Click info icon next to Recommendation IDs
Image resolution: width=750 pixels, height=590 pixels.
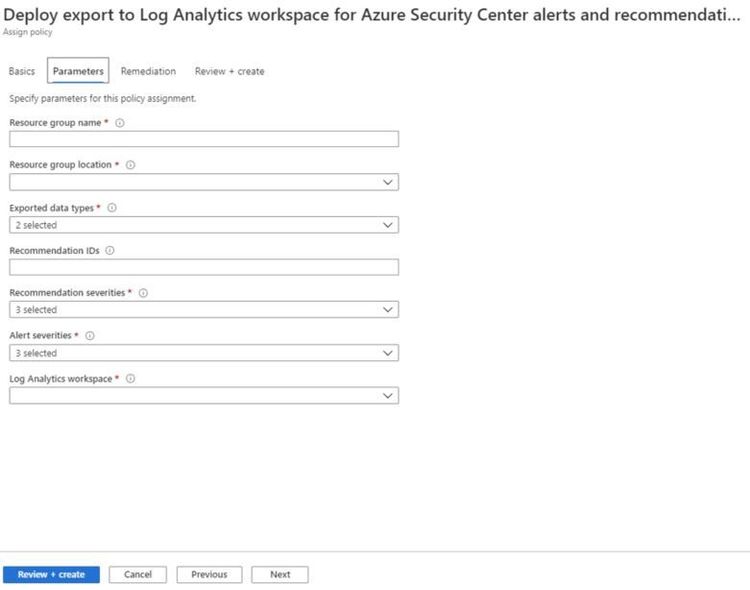click(109, 250)
